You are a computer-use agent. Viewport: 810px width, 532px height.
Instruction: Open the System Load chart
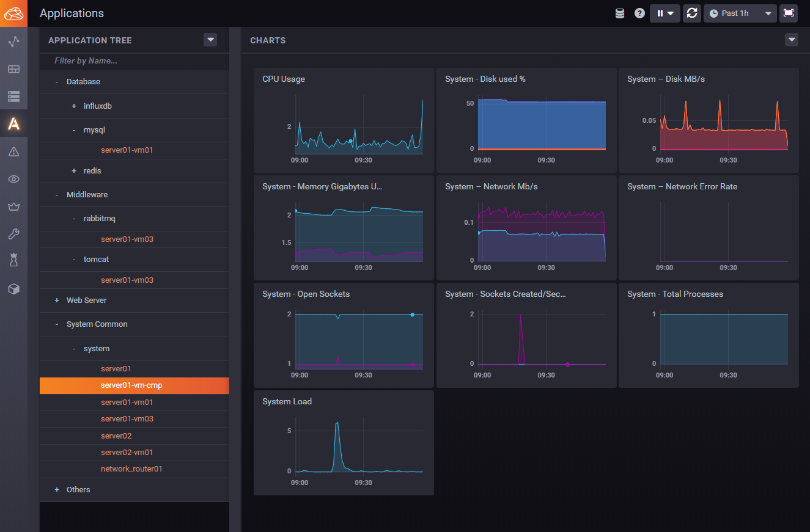344,443
